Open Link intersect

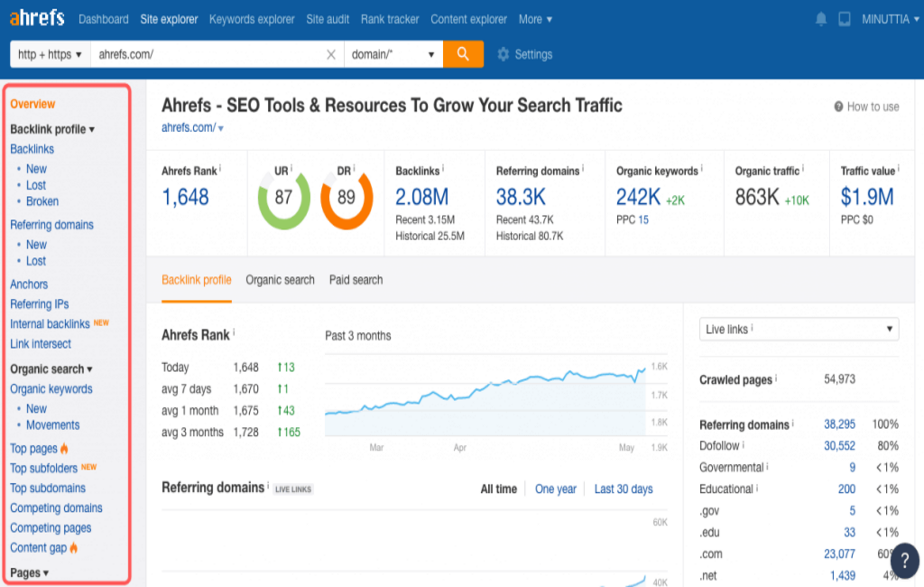(x=40, y=344)
